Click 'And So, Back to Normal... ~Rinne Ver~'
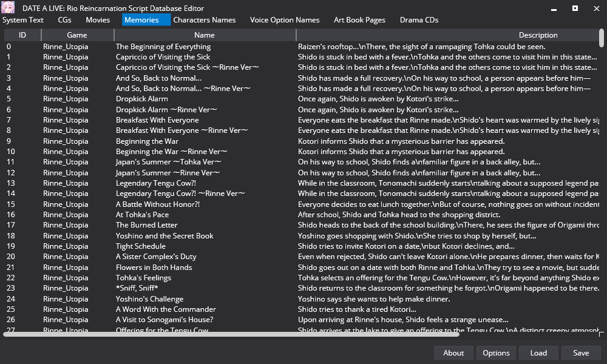The width and height of the screenshot is (607, 364). click(183, 88)
